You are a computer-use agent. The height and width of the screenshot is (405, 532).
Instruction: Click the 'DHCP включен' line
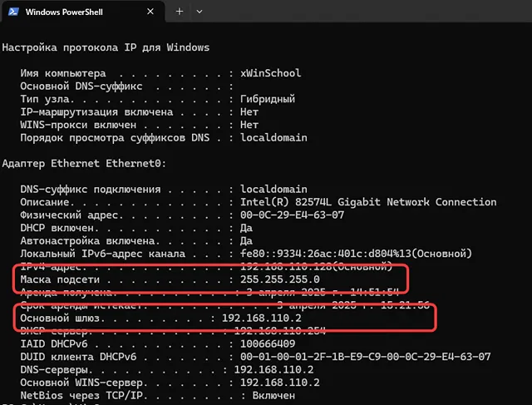pyautogui.click(x=136, y=228)
